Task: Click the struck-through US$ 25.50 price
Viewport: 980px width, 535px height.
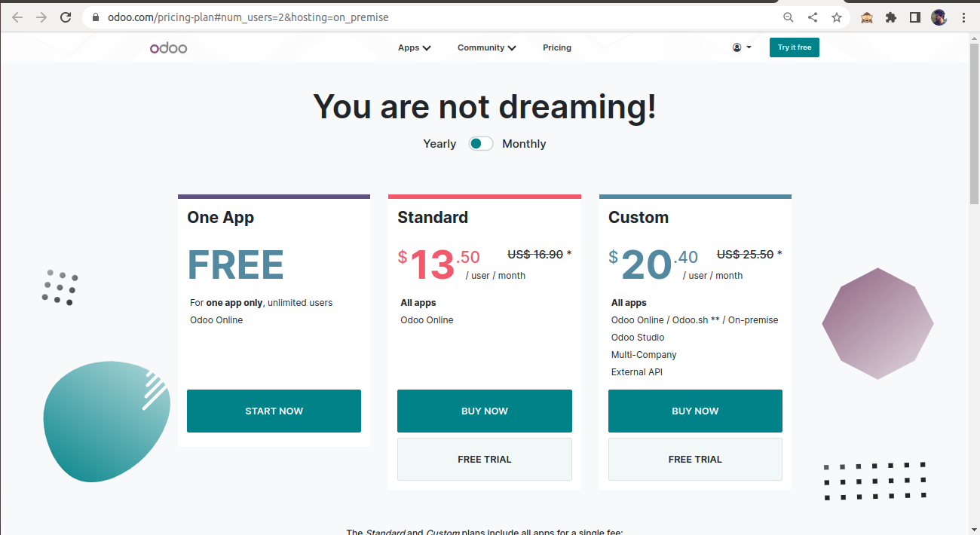Action: coord(745,255)
